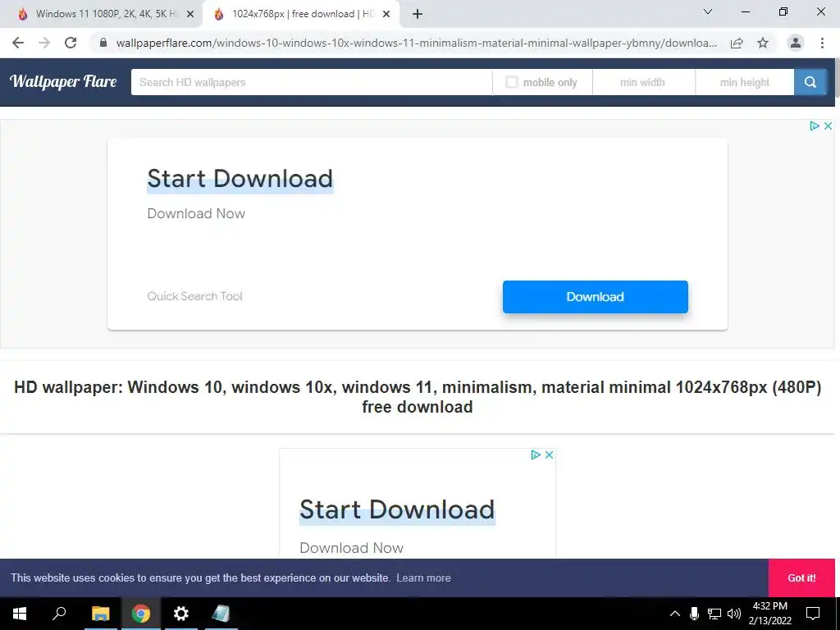This screenshot has width=840, height=630.
Task: Close the Windows 11 1080P tab
Action: pos(190,14)
